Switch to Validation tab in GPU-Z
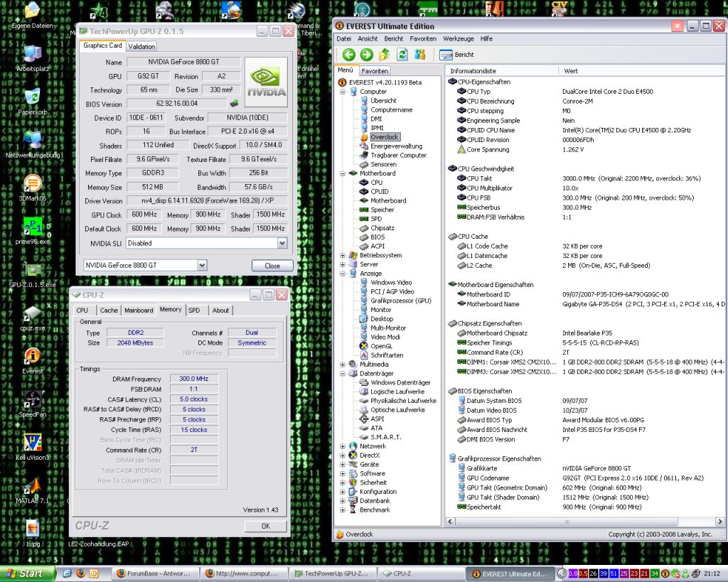 point(141,46)
